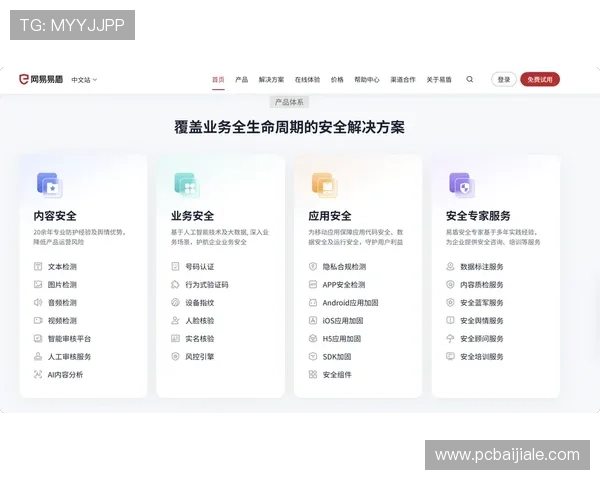Click the 应用安全 card icon
The height and width of the screenshot is (480, 600).
[x=324, y=185]
